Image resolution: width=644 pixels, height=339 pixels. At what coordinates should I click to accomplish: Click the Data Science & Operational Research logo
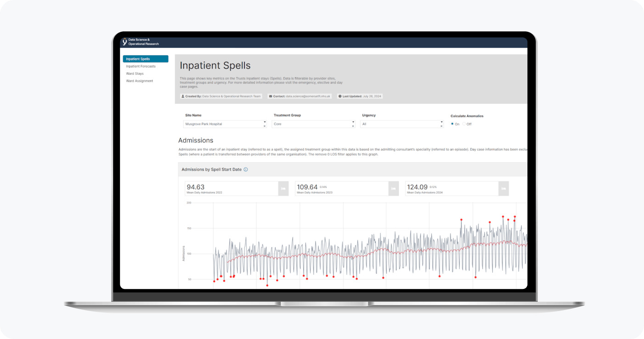[x=141, y=42]
